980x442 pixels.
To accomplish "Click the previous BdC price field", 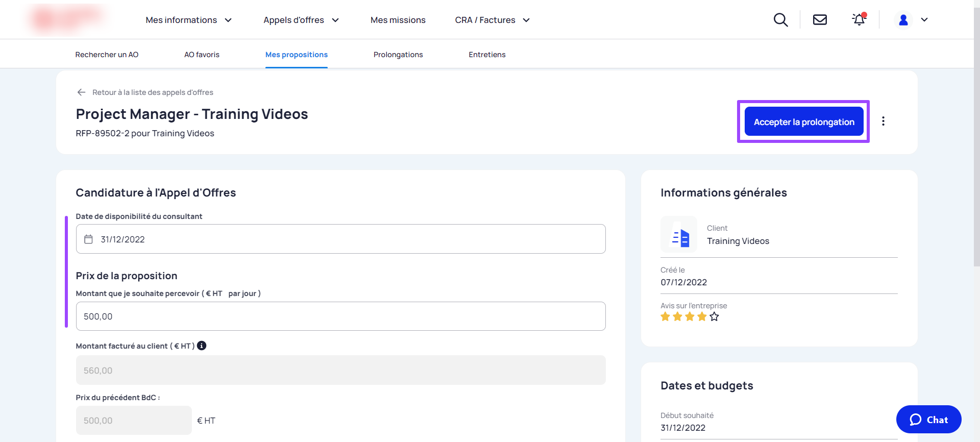I will (134, 421).
